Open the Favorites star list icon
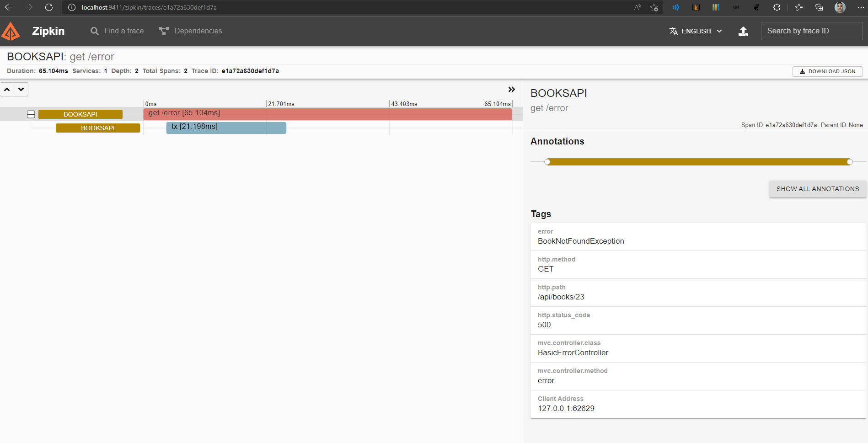The image size is (868, 443). (x=799, y=7)
